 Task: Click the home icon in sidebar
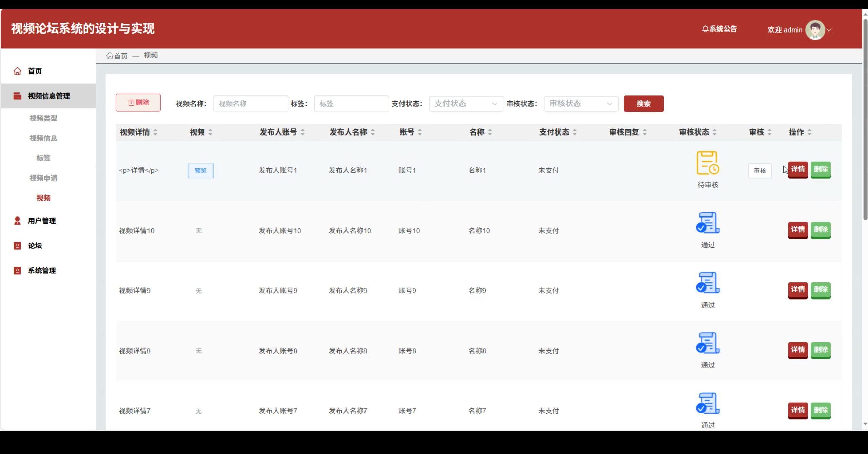(17, 71)
